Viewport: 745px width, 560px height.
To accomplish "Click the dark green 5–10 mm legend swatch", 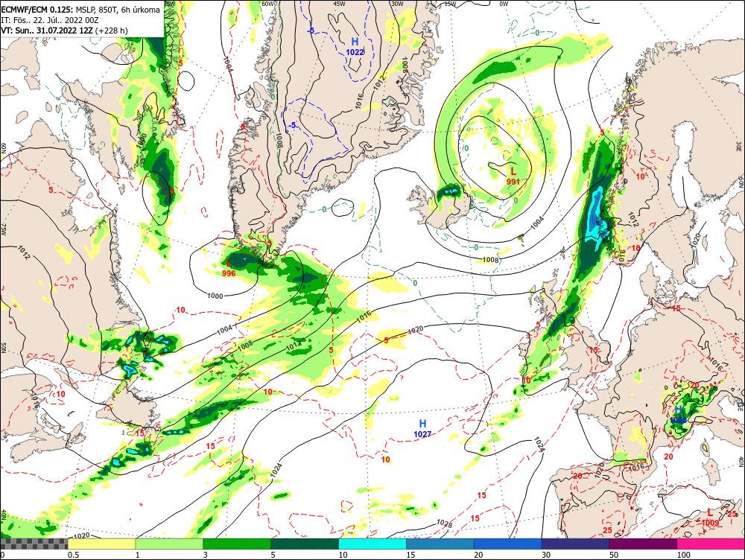I will [x=305, y=544].
